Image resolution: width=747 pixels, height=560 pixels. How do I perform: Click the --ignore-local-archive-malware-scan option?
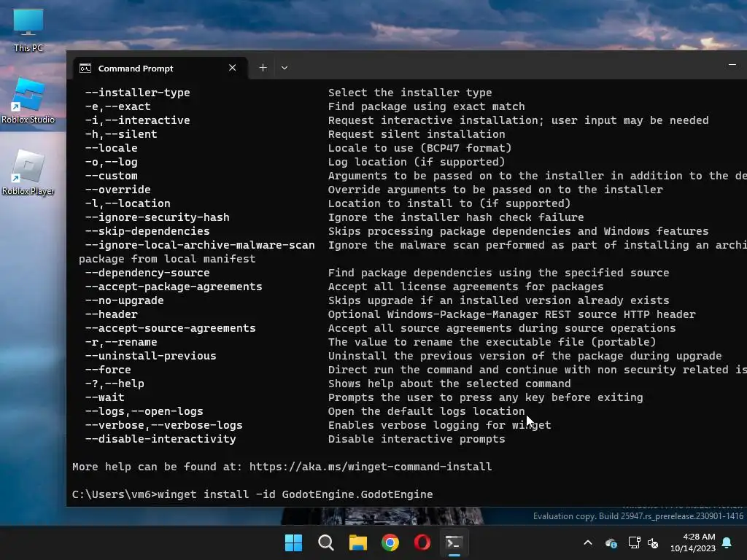click(x=200, y=245)
